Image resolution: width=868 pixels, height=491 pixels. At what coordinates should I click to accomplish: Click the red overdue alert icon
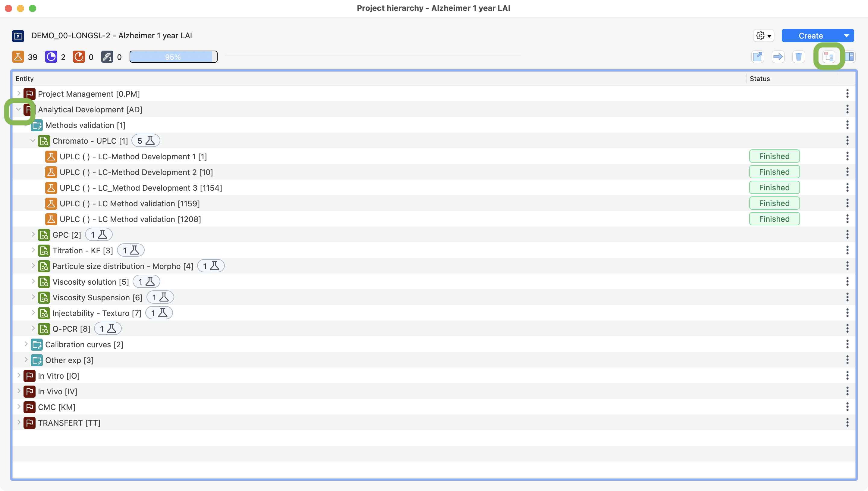pos(79,57)
